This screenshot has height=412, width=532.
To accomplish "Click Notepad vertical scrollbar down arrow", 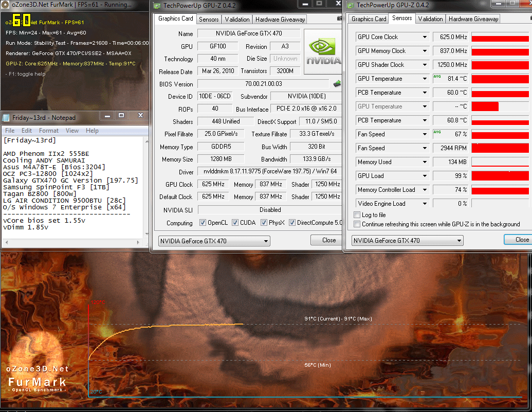I will (146, 234).
